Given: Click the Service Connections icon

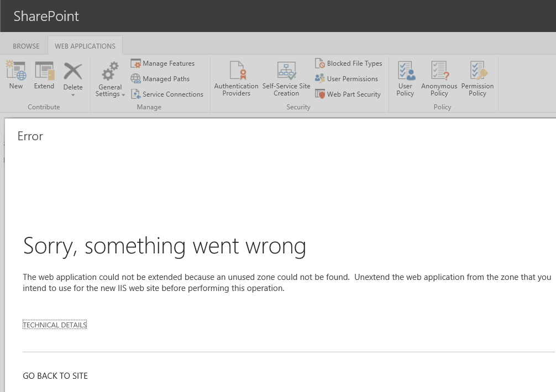Looking at the screenshot, I should point(136,94).
